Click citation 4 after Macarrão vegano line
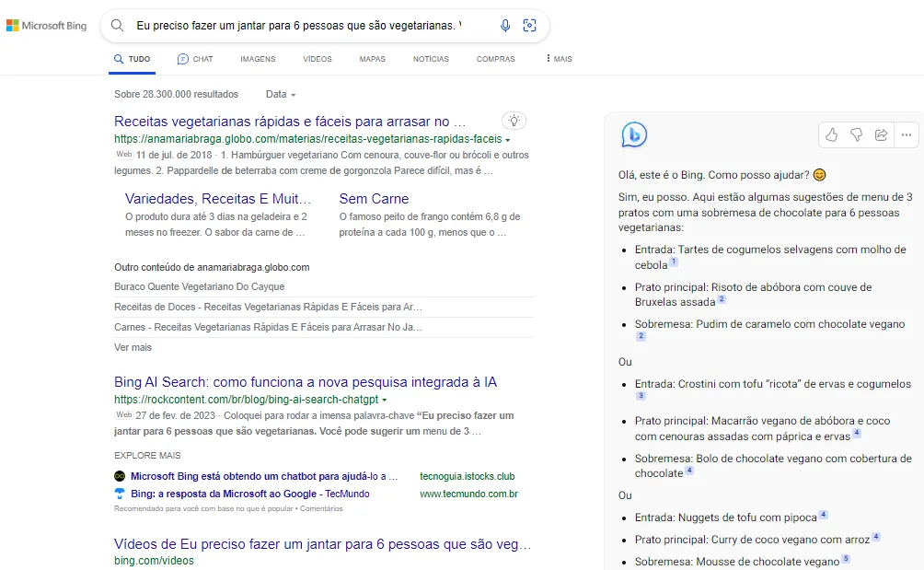This screenshot has height=570, width=924. point(857,433)
